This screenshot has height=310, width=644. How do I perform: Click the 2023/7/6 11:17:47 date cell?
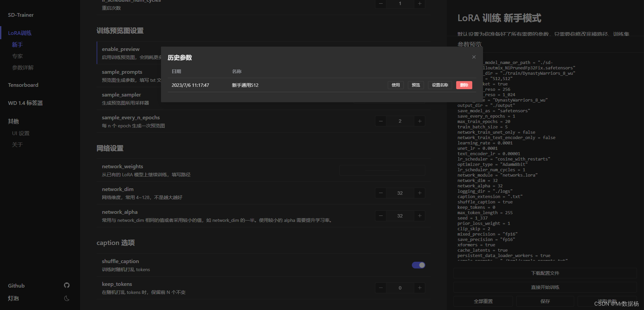click(x=190, y=85)
